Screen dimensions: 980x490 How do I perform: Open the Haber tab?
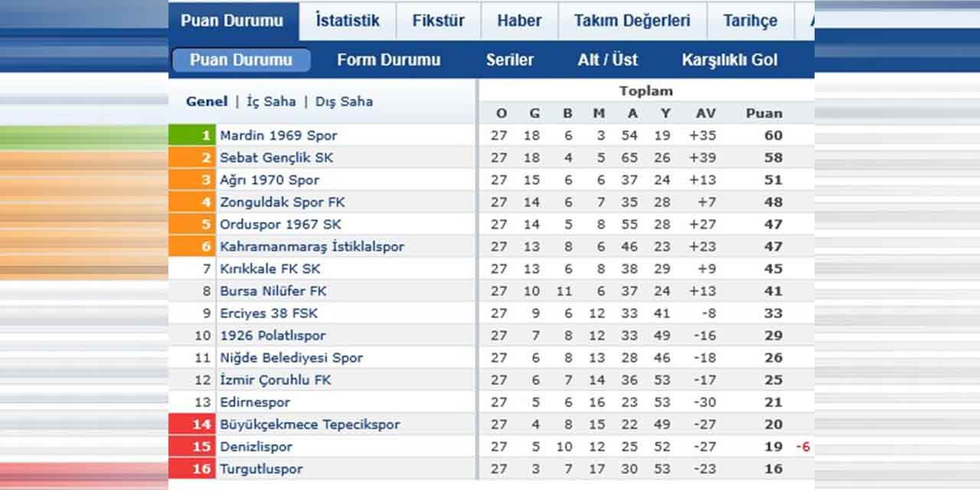[519, 21]
